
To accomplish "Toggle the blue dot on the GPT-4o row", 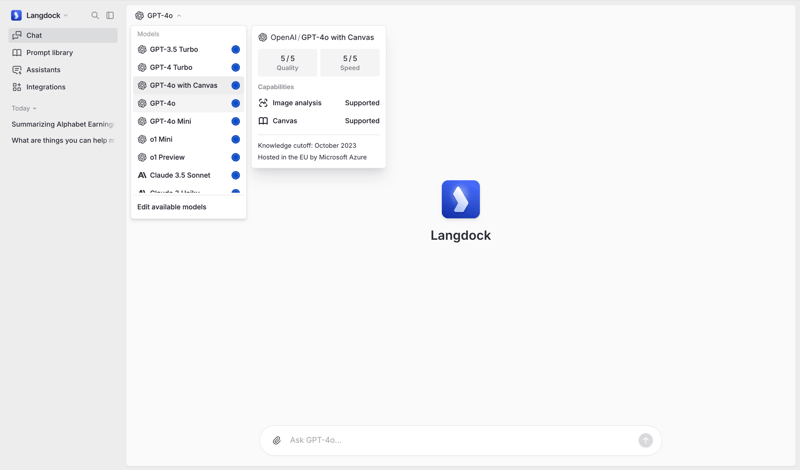I will pos(235,104).
